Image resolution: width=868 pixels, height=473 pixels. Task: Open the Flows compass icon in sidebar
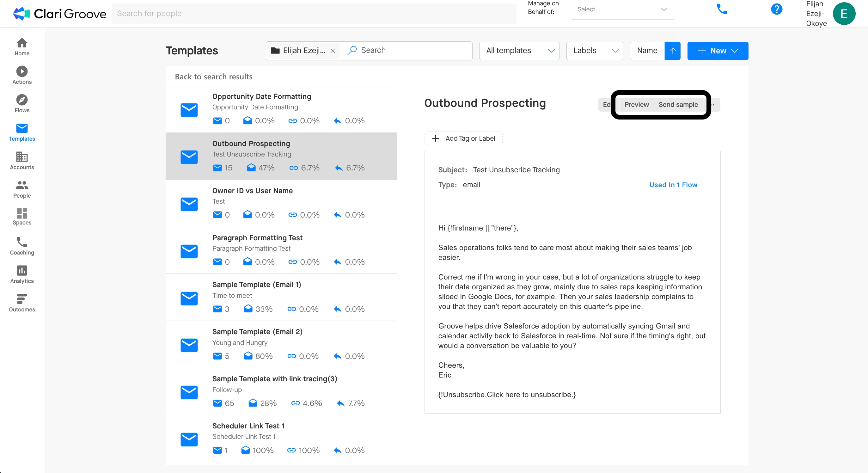coord(22,100)
